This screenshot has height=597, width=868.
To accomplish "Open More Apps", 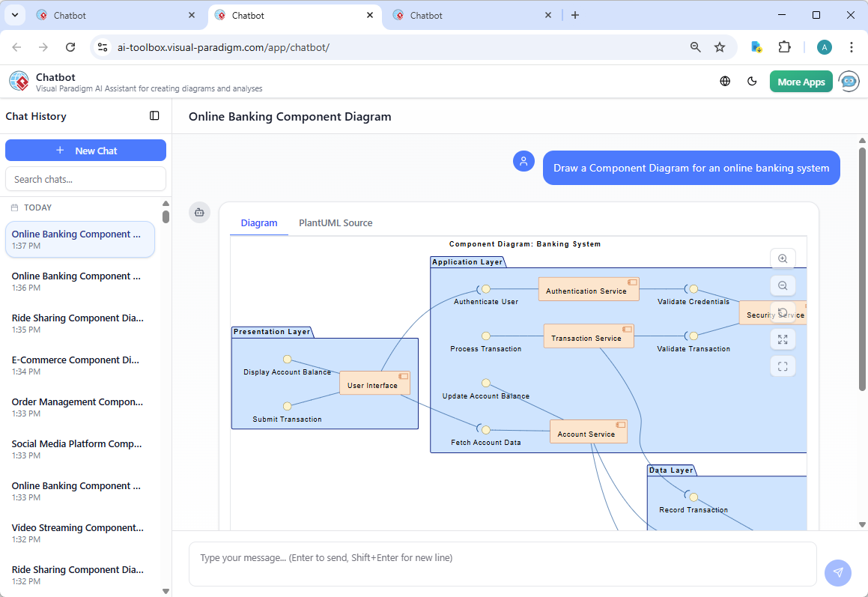I will point(801,80).
